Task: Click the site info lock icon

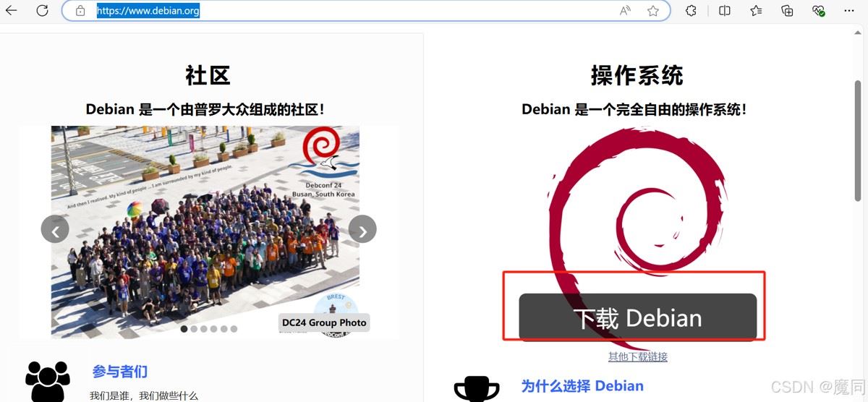Action: click(x=80, y=11)
